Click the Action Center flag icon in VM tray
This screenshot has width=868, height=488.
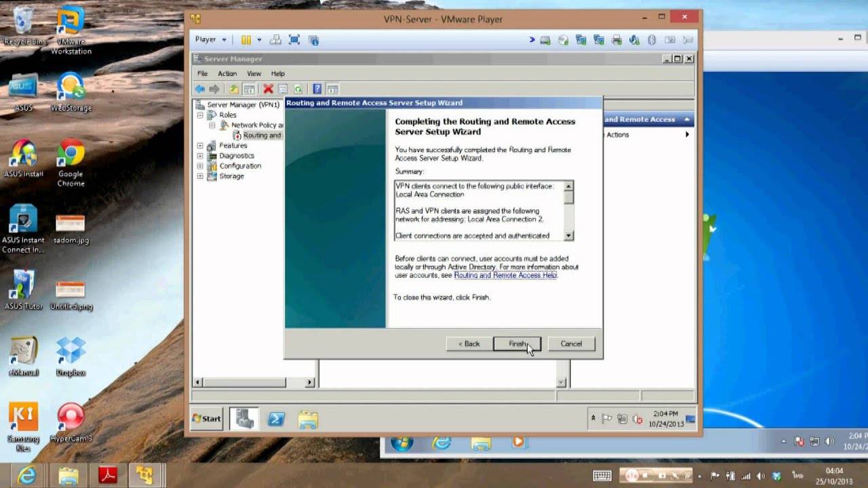[x=608, y=419]
